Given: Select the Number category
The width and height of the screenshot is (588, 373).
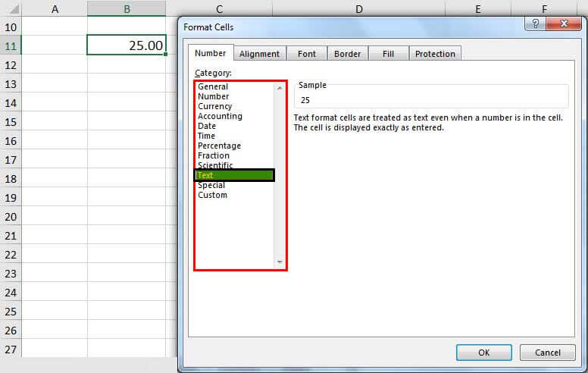Looking at the screenshot, I should pos(213,96).
